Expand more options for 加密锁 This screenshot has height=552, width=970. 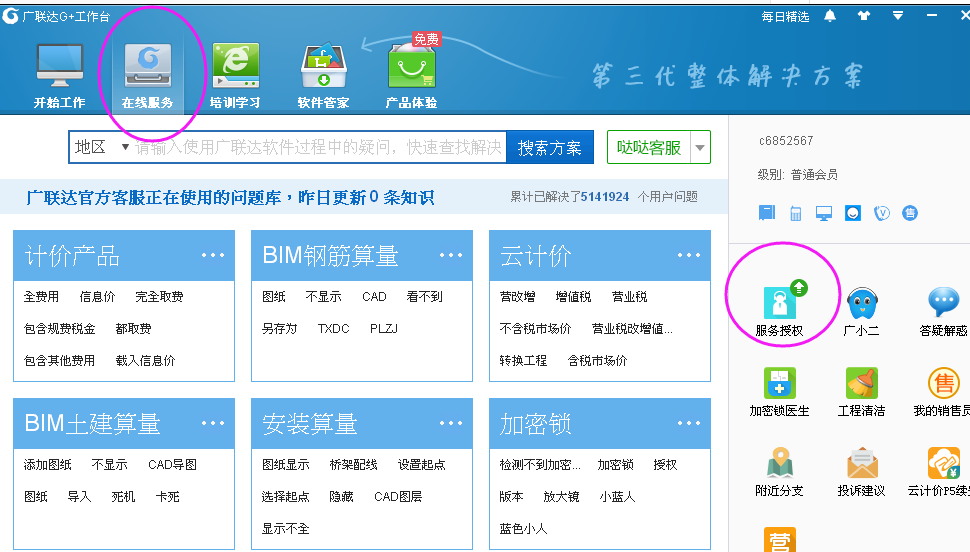689,423
